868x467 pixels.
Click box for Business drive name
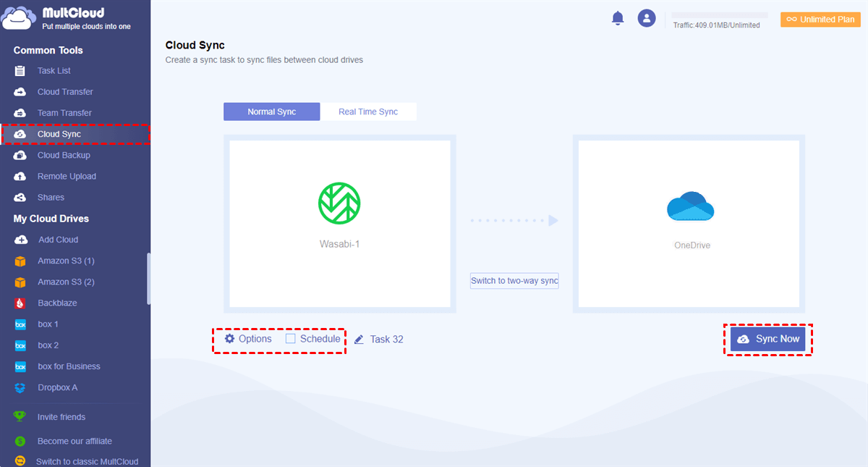pyautogui.click(x=69, y=366)
